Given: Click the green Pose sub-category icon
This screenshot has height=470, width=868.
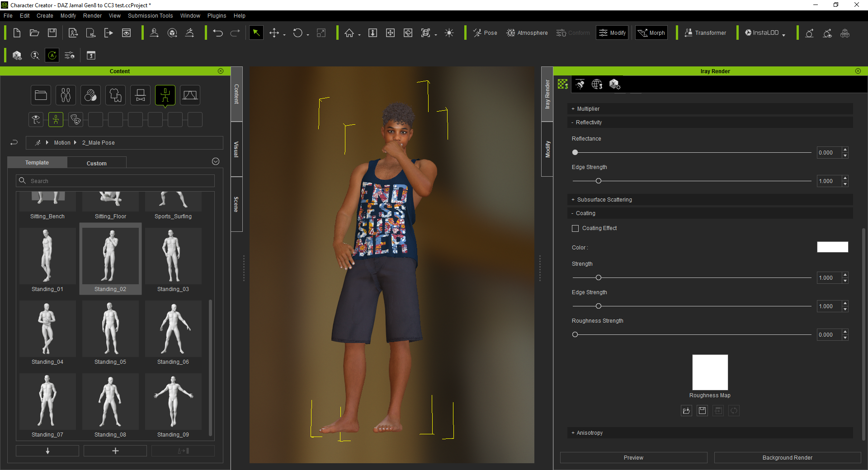Looking at the screenshot, I should [56, 120].
